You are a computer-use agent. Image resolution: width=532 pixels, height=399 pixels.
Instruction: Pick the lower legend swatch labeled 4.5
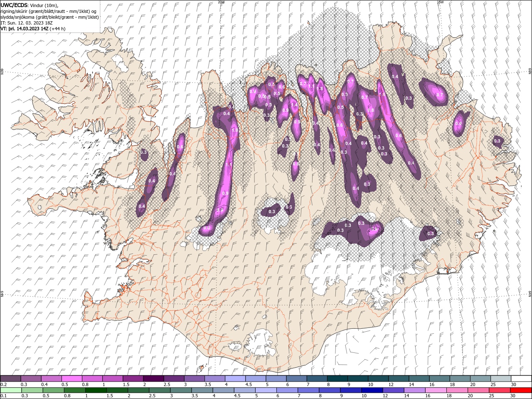244,390
